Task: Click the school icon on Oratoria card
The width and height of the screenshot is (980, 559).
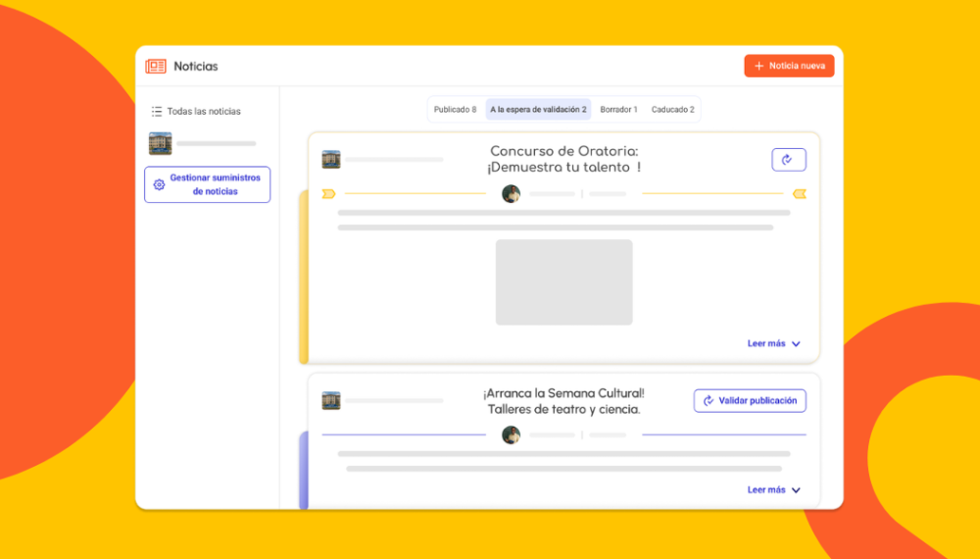Action: (331, 159)
